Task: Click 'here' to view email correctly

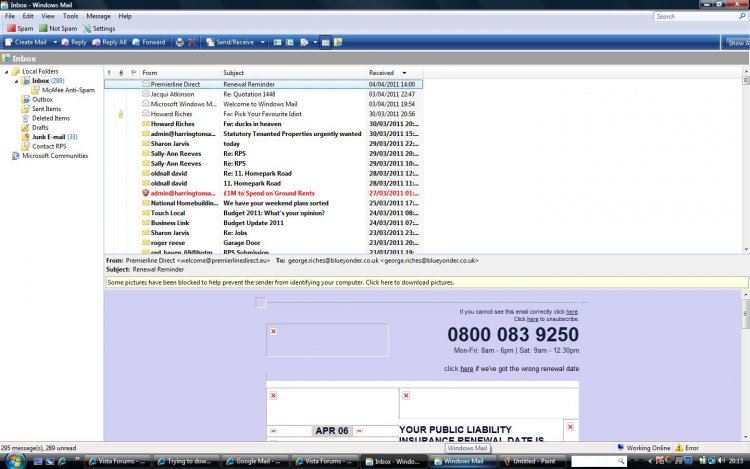Action: point(572,312)
